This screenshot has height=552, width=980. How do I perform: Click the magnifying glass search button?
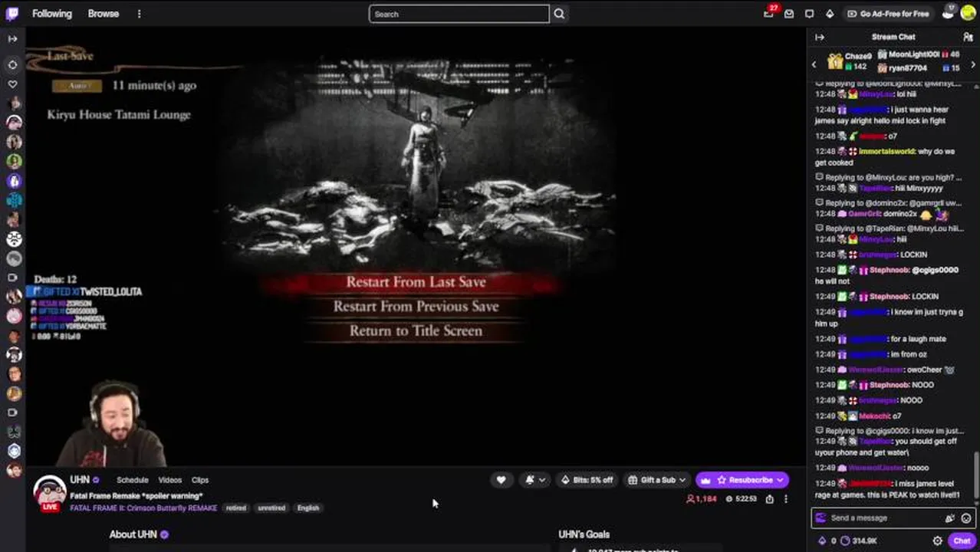559,14
